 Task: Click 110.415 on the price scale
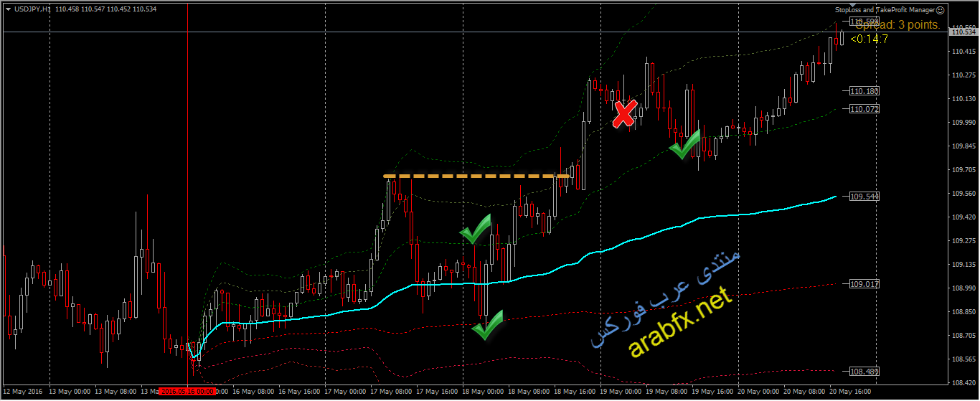coord(963,52)
